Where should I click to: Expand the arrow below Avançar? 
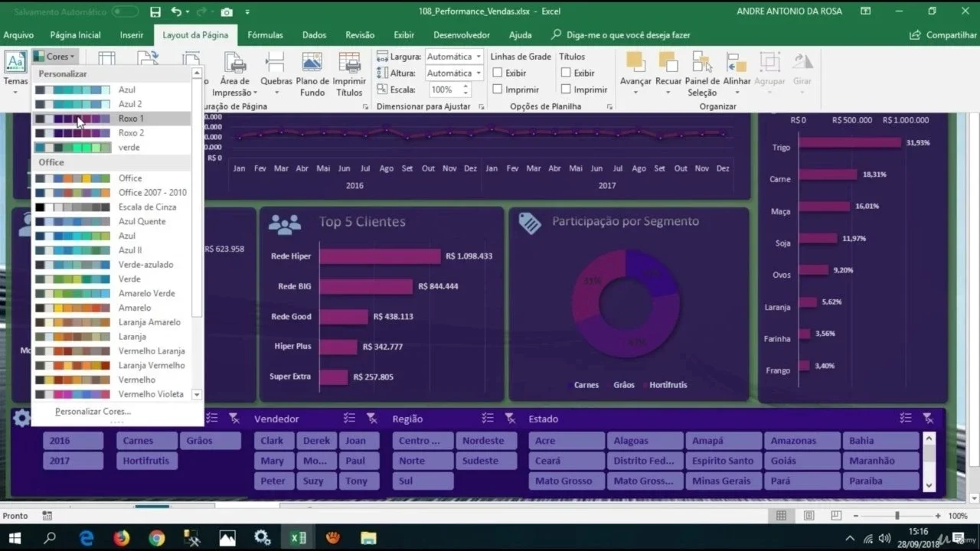pyautogui.click(x=635, y=93)
